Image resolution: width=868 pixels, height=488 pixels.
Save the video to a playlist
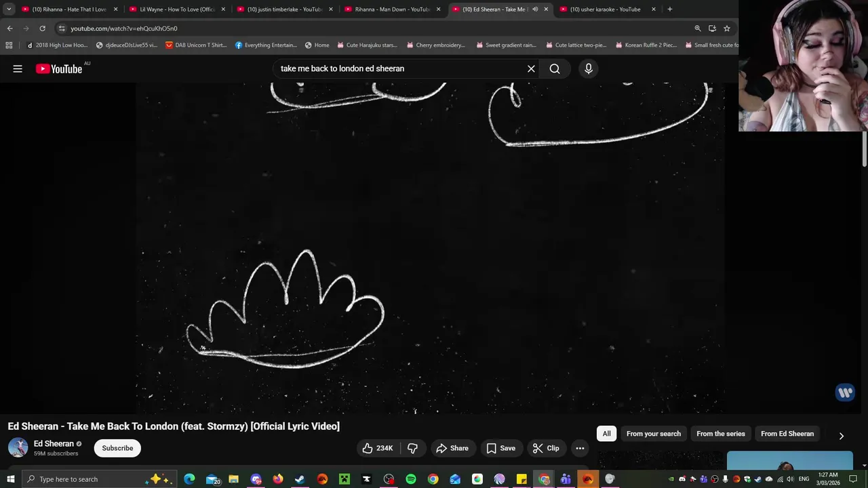pos(501,448)
